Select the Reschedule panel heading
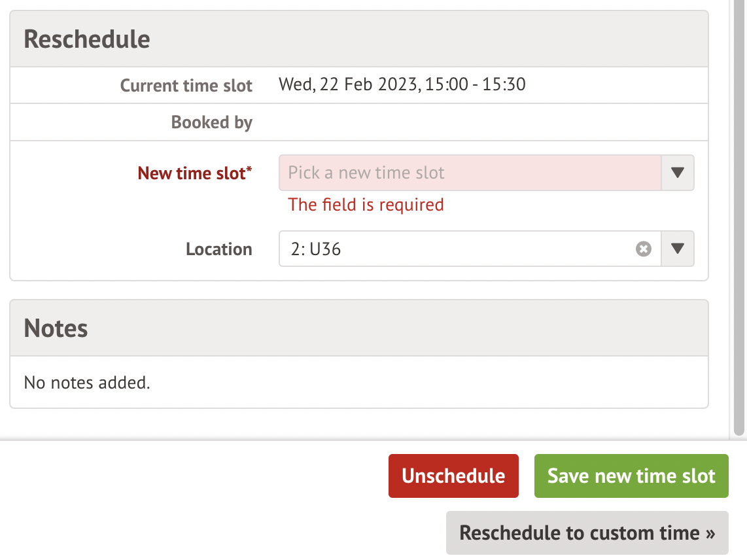This screenshot has width=747, height=560. point(87,39)
